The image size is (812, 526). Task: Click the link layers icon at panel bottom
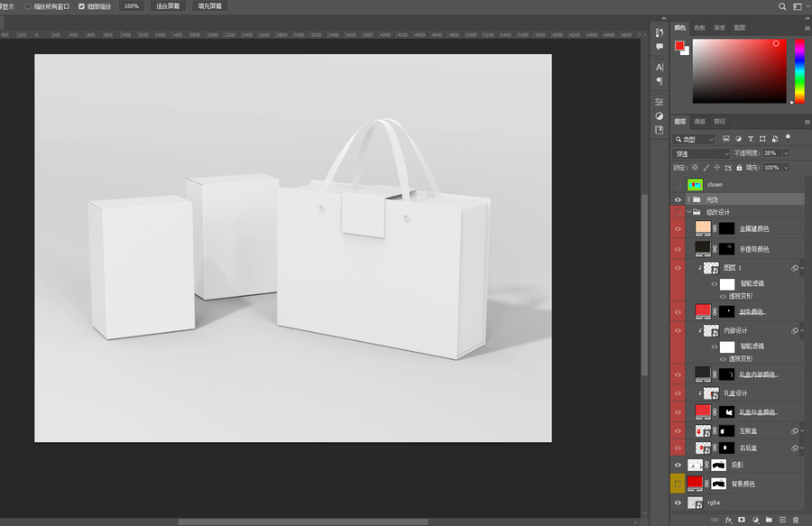point(715,520)
